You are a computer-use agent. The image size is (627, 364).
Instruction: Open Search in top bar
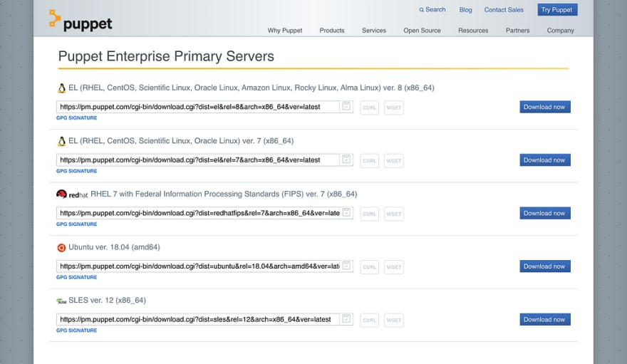432,9
